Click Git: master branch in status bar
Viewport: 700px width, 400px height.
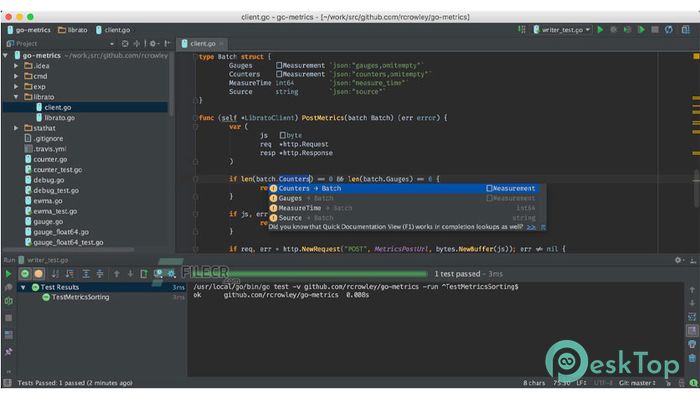click(637, 383)
